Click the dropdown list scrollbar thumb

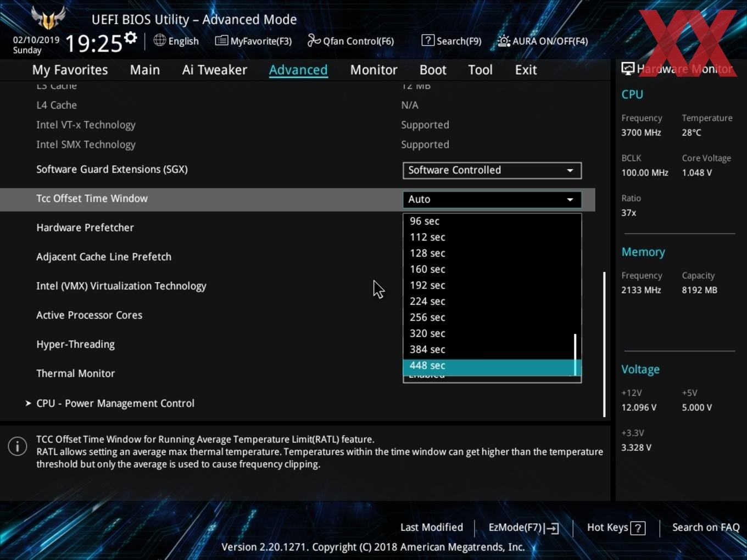pos(575,355)
